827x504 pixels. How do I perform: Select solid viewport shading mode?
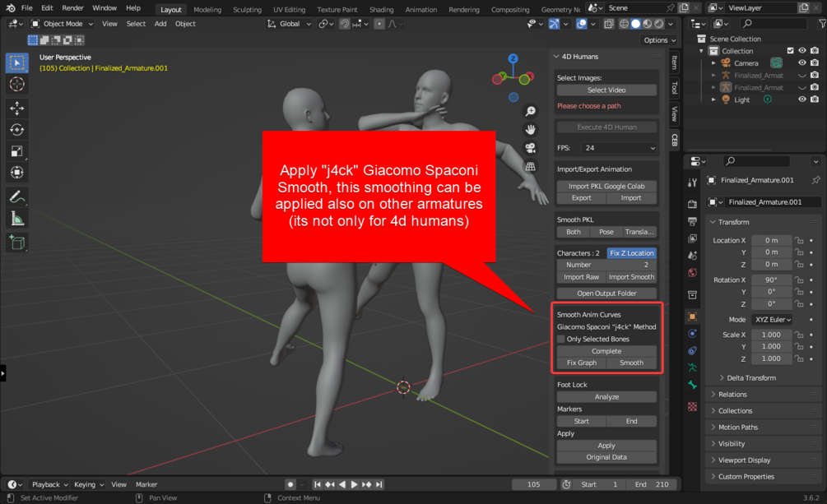tap(635, 24)
